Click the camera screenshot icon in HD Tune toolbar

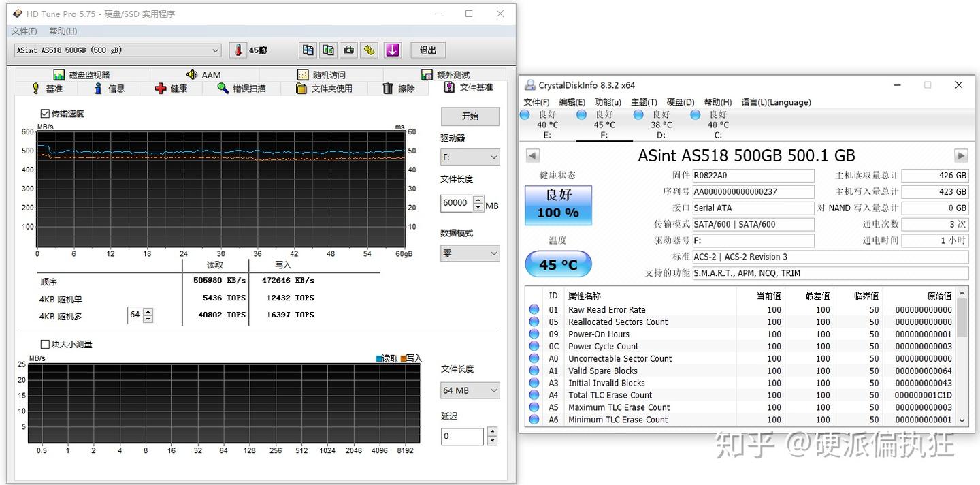(348, 50)
